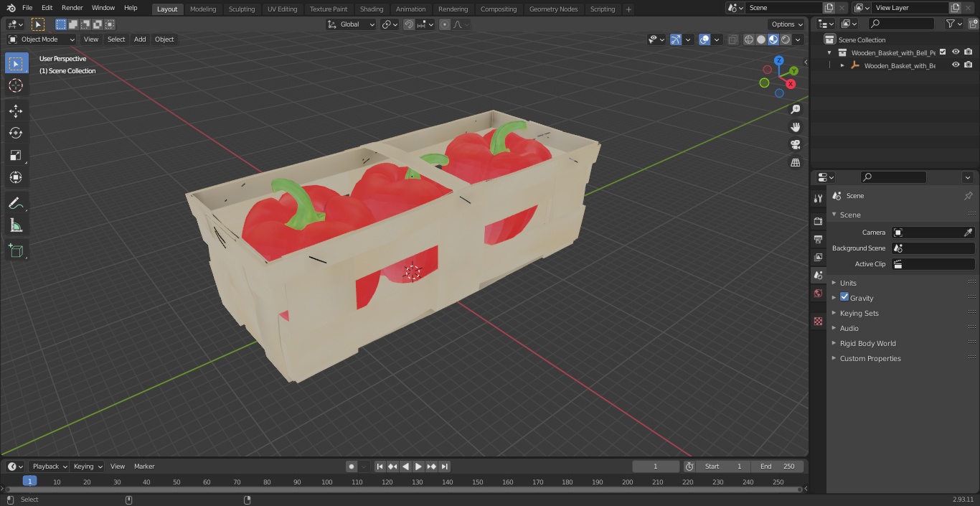The image size is (980, 506).
Task: Open the File menu
Action: (27, 8)
